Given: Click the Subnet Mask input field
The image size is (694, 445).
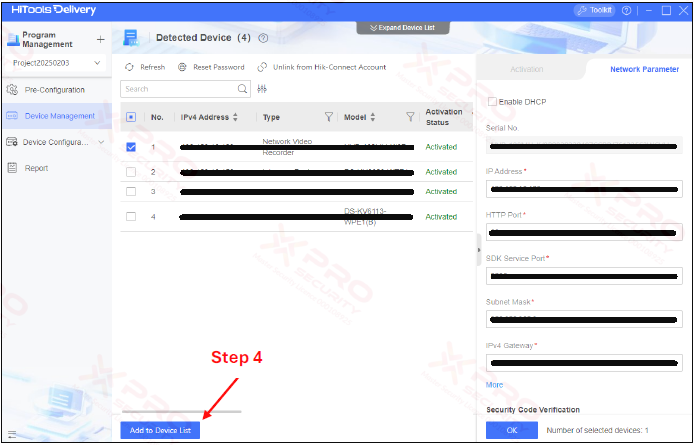Looking at the screenshot, I should 584,319.
